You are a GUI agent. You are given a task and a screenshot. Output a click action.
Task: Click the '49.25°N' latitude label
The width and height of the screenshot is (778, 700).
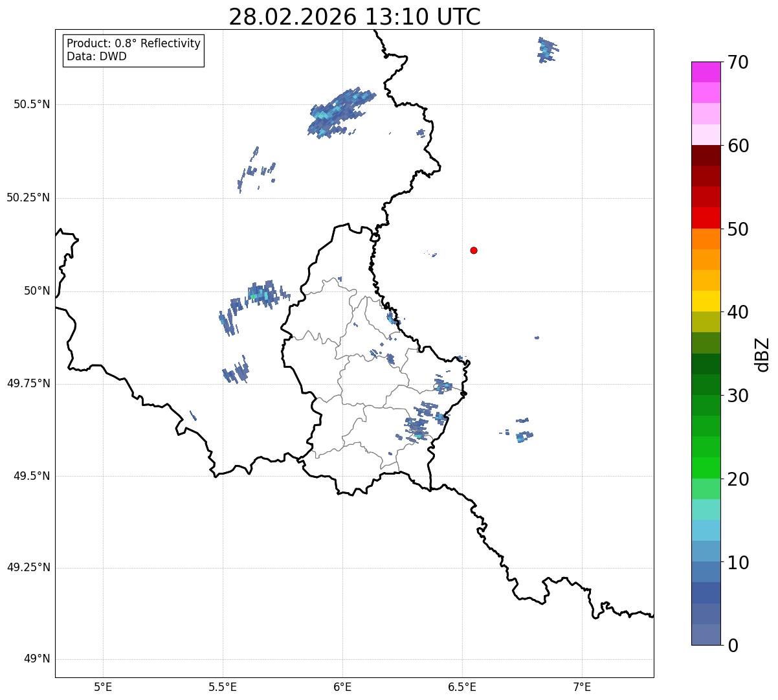[28, 568]
